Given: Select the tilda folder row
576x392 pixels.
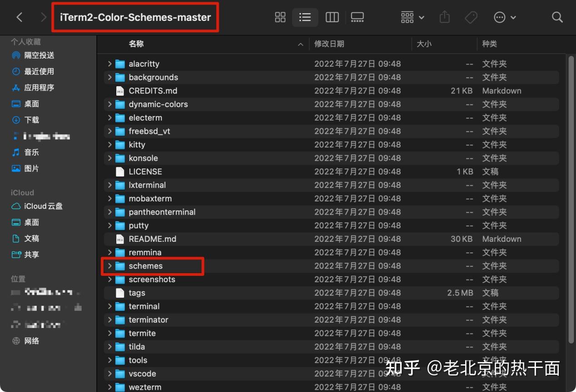Looking at the screenshot, I should pos(331,347).
